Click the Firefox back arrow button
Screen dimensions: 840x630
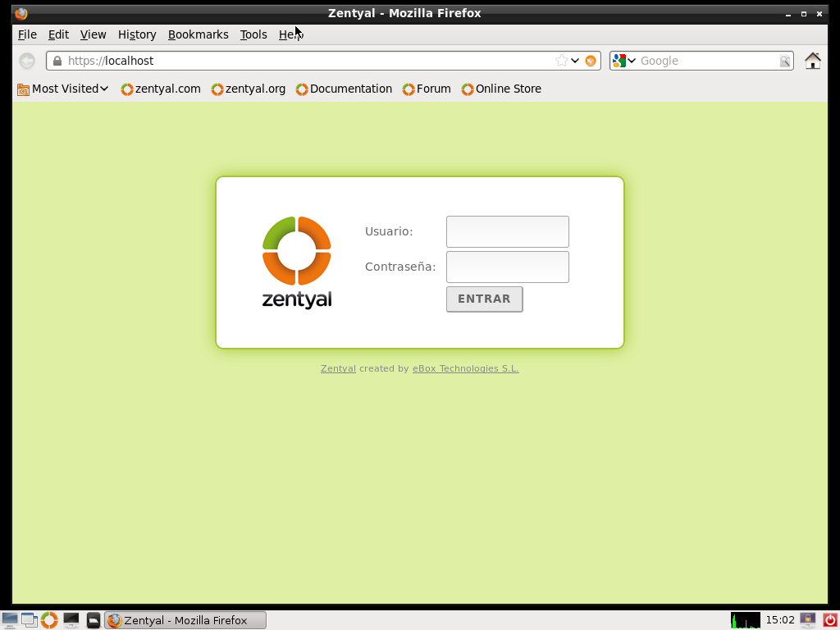pyautogui.click(x=27, y=61)
